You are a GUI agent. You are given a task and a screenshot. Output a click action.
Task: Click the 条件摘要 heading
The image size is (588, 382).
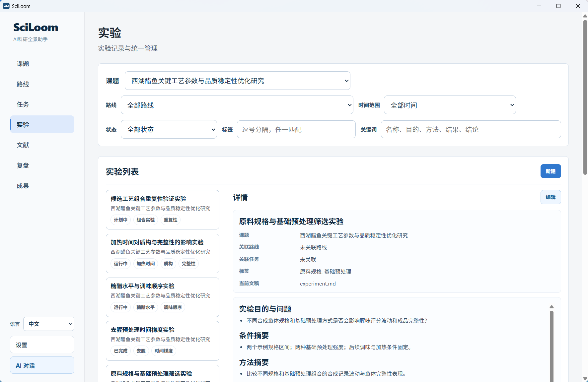[x=254, y=336]
